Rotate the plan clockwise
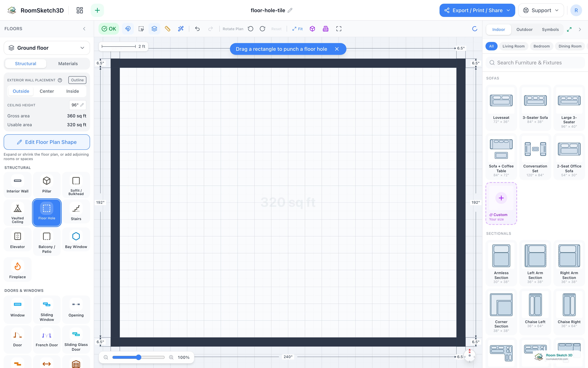Image resolution: width=588 pixels, height=368 pixels. tap(262, 29)
